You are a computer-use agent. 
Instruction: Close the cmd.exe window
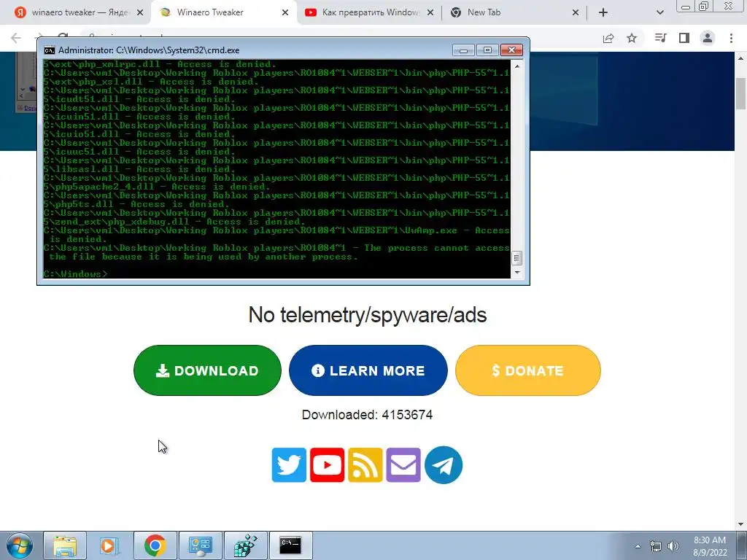pos(511,50)
